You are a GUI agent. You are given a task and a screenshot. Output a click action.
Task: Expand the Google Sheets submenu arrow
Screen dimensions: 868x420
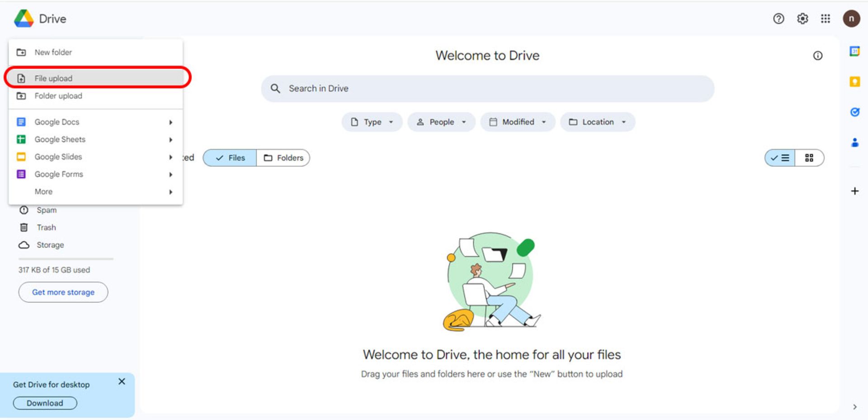(171, 140)
